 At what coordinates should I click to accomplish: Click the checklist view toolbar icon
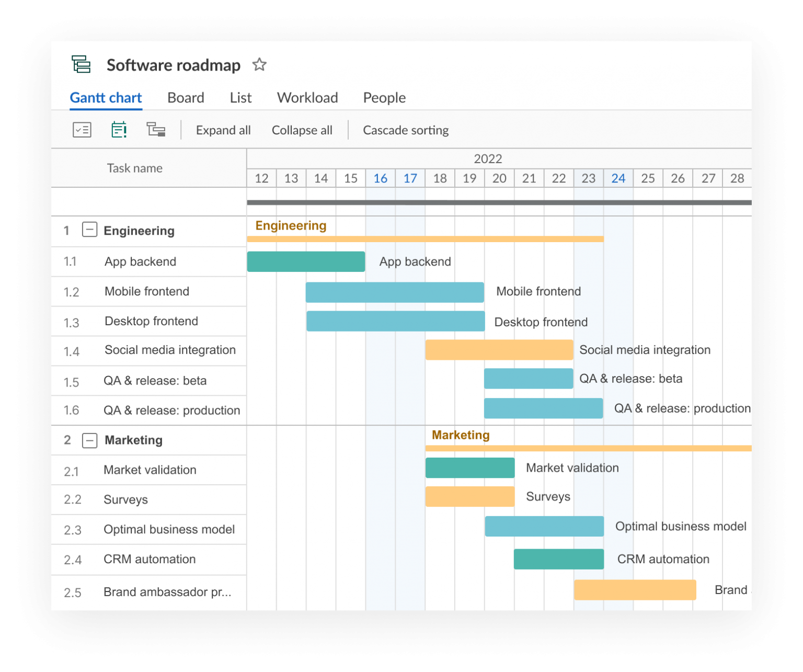82,130
